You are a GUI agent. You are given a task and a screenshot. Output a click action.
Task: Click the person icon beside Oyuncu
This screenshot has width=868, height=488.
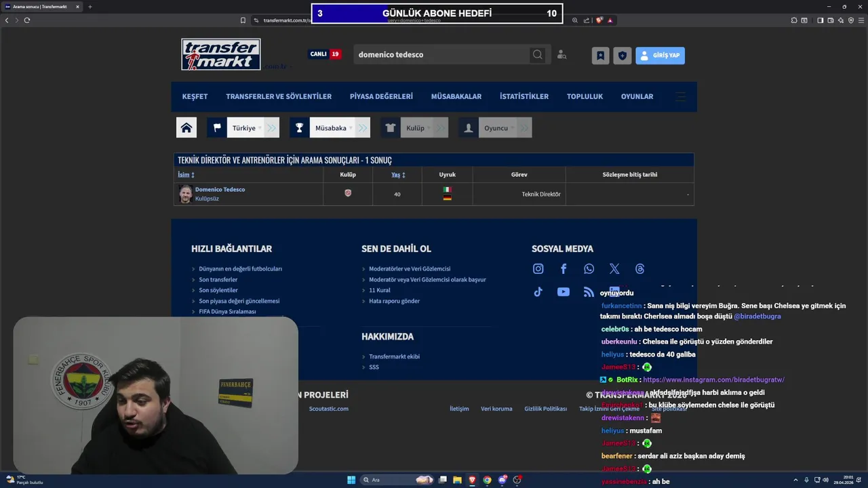point(469,127)
